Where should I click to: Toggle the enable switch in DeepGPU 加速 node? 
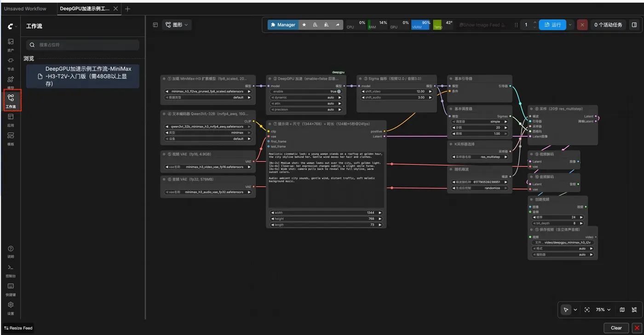tap(339, 92)
